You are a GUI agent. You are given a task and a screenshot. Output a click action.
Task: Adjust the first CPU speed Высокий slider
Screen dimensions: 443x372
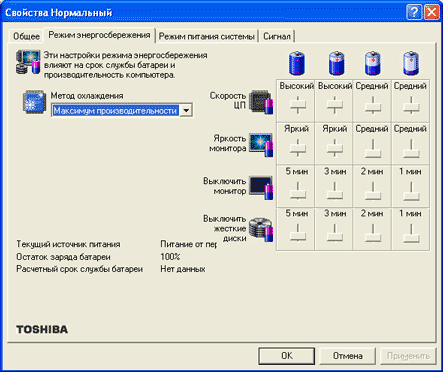click(298, 104)
